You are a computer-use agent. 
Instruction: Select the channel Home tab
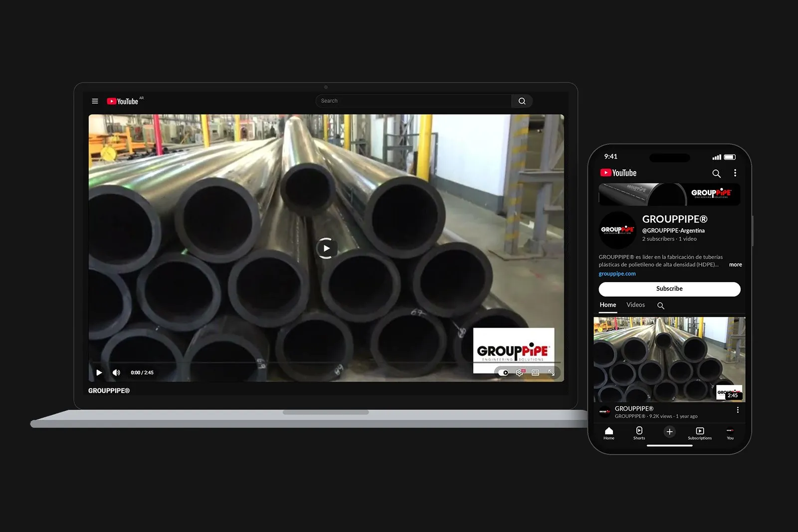[x=608, y=305]
